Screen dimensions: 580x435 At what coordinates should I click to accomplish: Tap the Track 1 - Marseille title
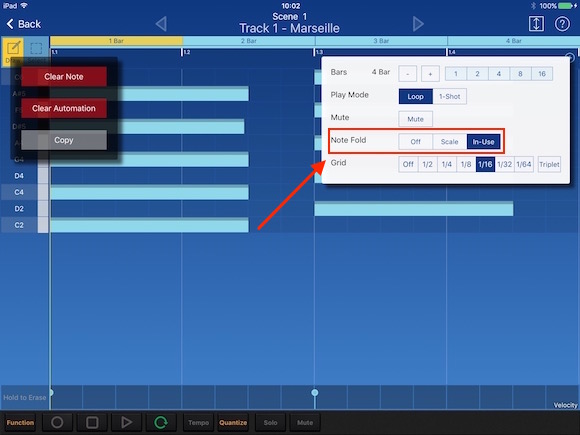(289, 28)
